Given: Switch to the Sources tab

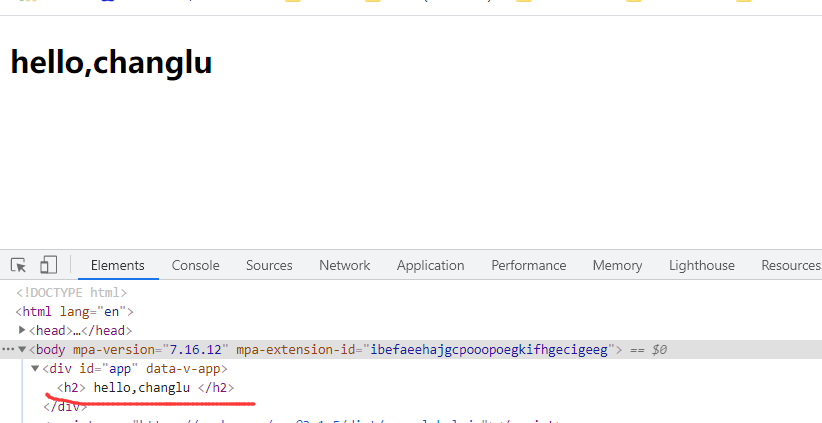Looking at the screenshot, I should (x=269, y=265).
